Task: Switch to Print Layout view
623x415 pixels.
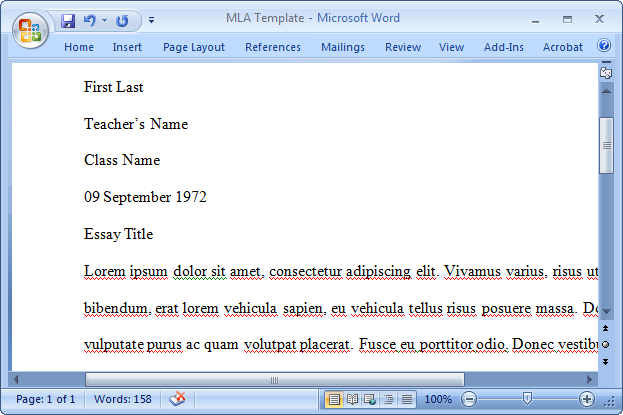Action: tap(334, 399)
